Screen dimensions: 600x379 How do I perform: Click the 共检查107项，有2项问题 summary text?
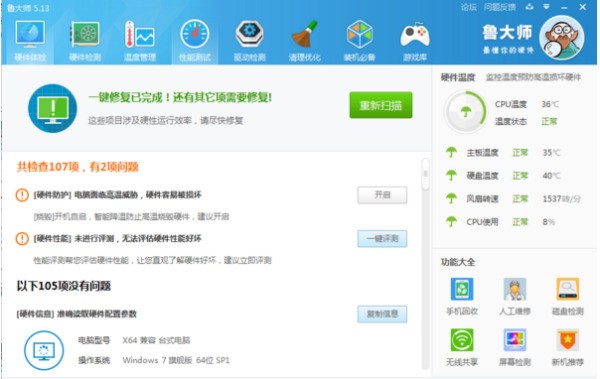click(78, 167)
